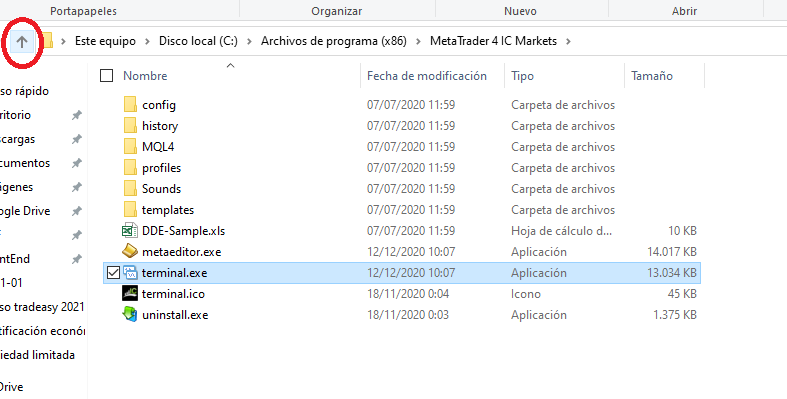Open chevron dropdown after Disco local (C:)
Screen dimensions: 787x399
249,41
